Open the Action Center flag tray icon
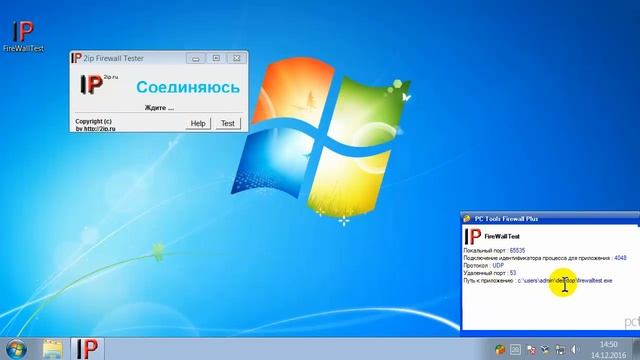Viewport: 640px width, 360px height. click(531, 350)
